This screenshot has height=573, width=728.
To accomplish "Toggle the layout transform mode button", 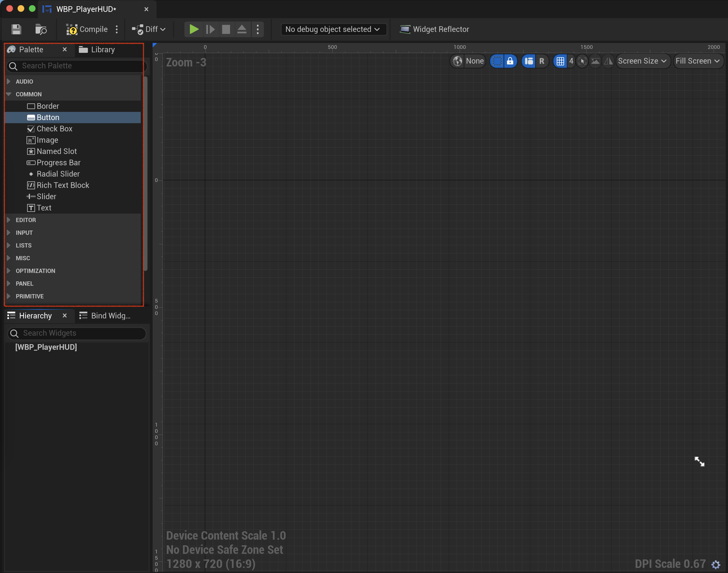I will pyautogui.click(x=529, y=61).
